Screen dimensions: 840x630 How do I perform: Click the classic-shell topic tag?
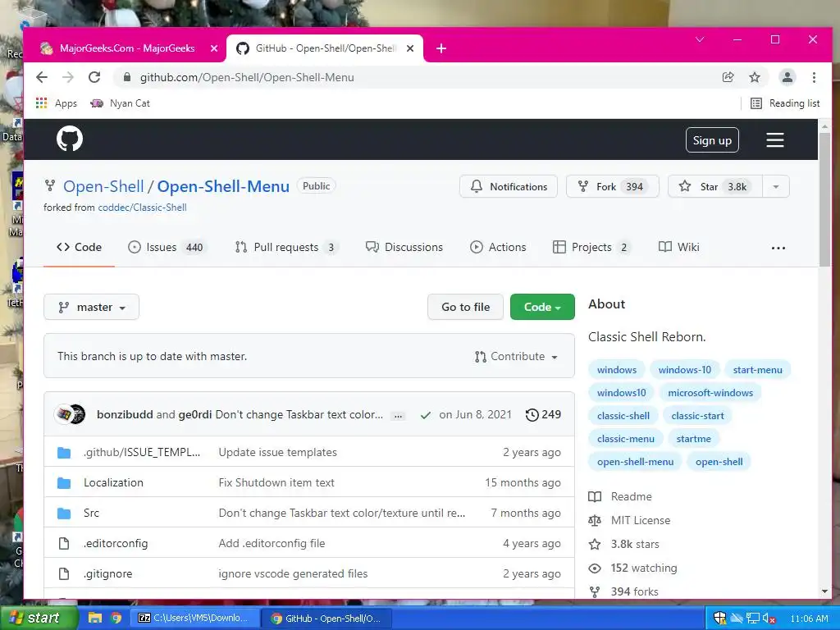coord(623,416)
